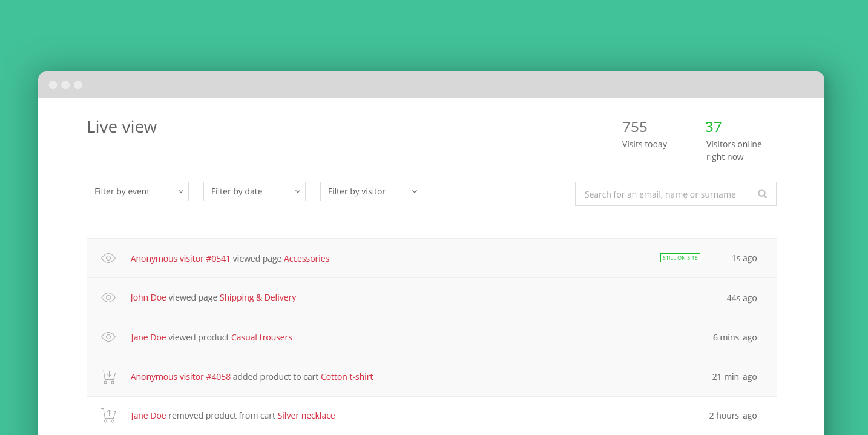Click John Doe's visitor name
This screenshot has width=868, height=435.
(x=148, y=297)
